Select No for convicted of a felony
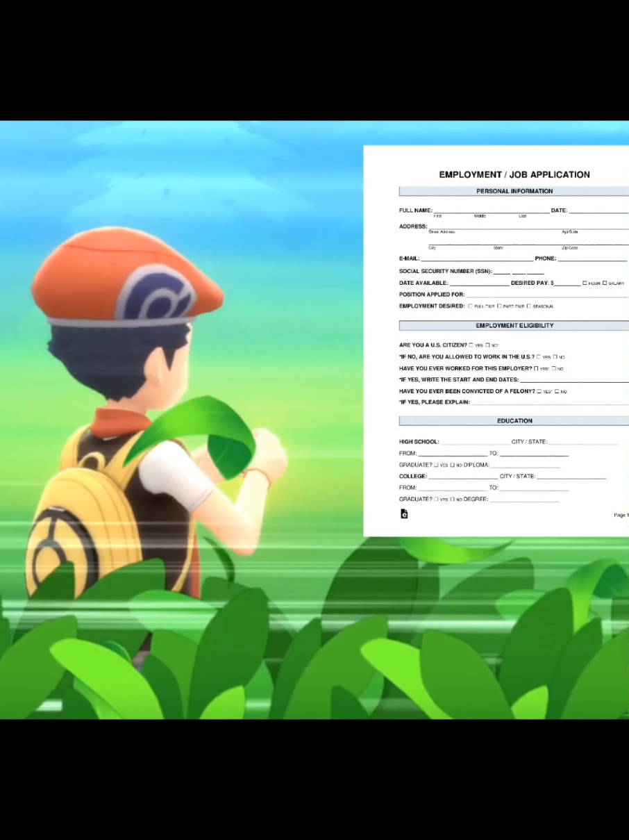 tap(557, 391)
